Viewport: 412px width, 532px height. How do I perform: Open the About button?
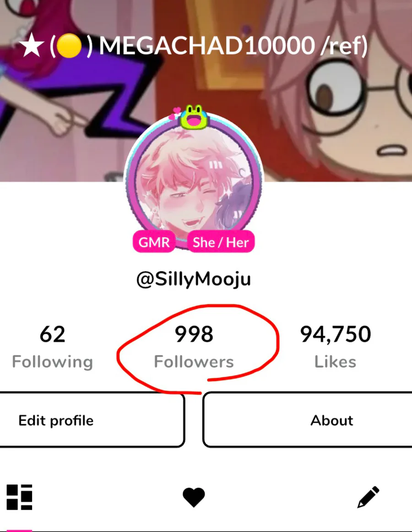308,420
